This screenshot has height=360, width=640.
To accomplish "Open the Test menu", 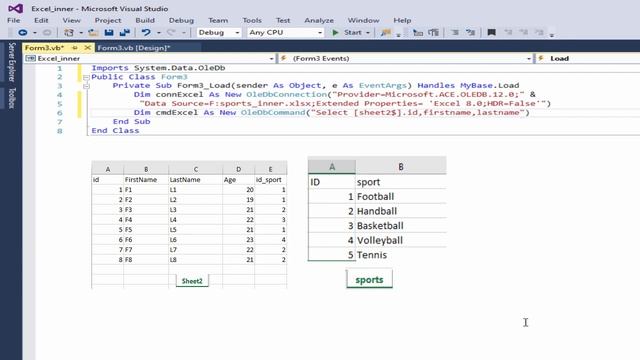I will (x=283, y=20).
